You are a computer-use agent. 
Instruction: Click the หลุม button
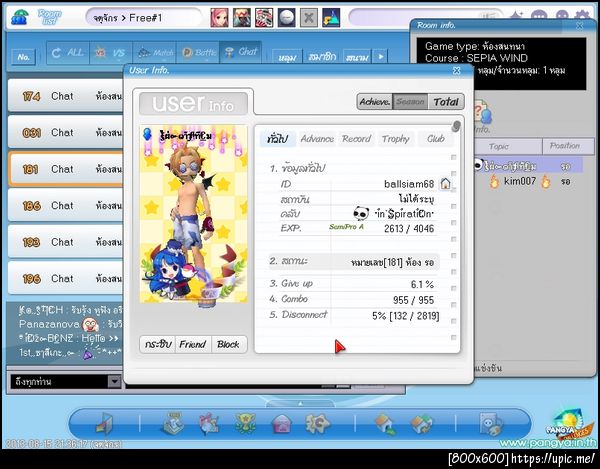point(287,57)
